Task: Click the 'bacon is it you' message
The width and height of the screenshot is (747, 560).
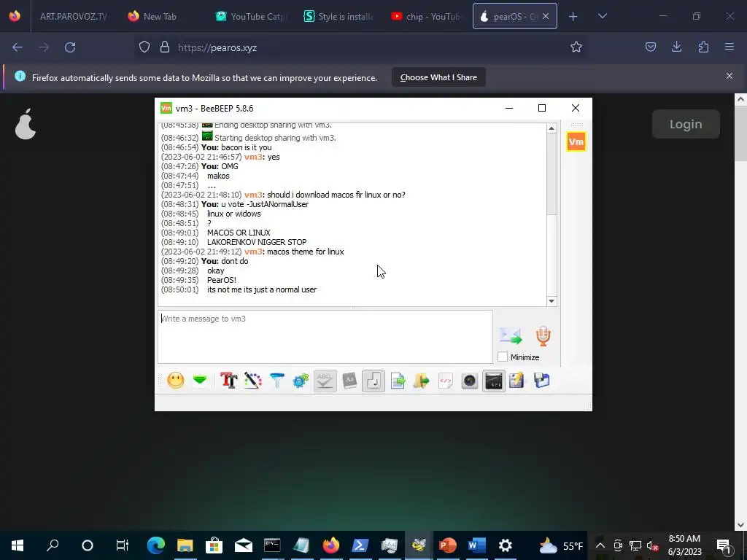Action: (x=247, y=147)
